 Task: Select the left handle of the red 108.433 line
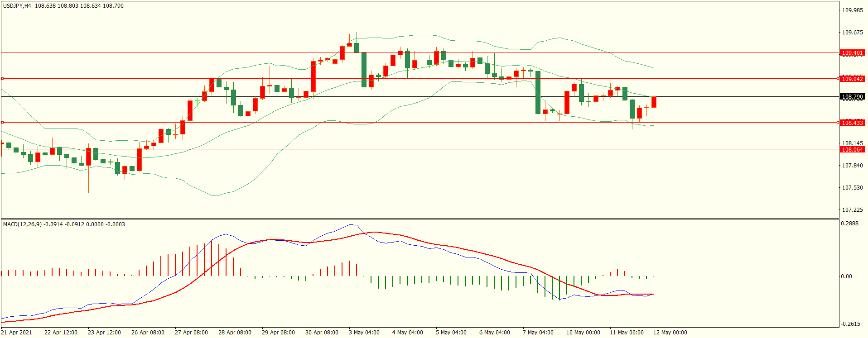coord(2,122)
